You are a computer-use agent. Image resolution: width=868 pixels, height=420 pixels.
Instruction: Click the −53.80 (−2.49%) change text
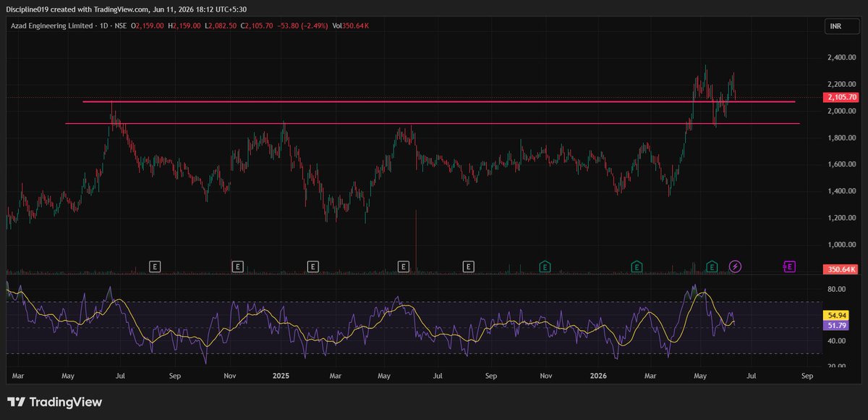[302, 25]
